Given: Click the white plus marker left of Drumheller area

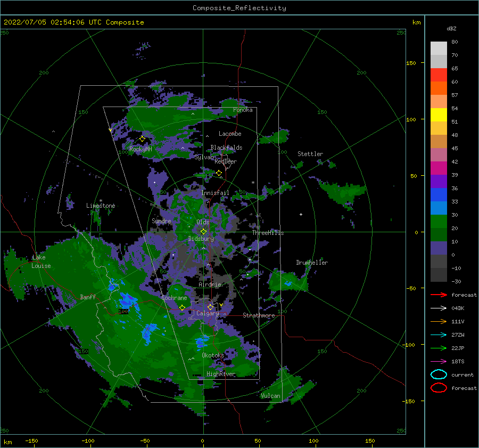Looking at the screenshot, I should [x=301, y=214].
